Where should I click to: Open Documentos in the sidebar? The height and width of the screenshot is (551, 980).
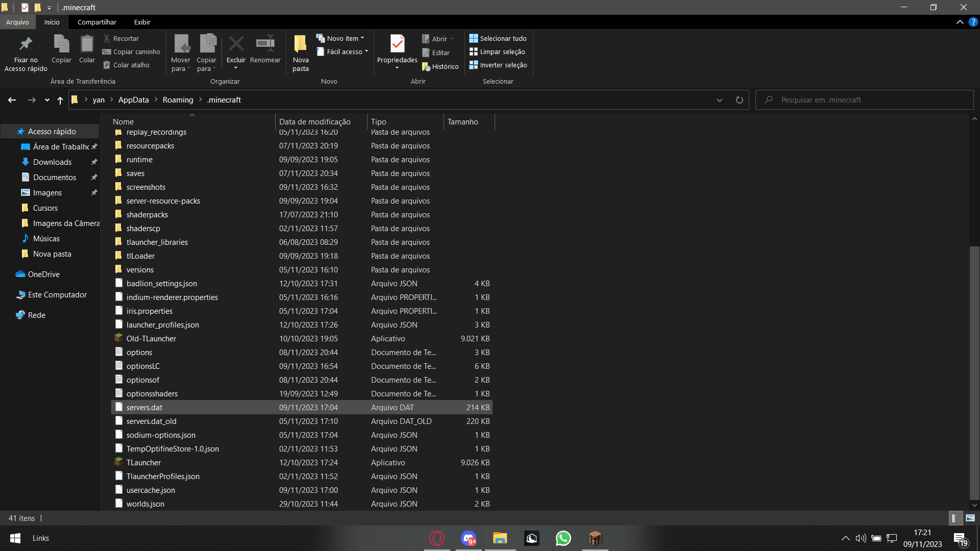(54, 177)
